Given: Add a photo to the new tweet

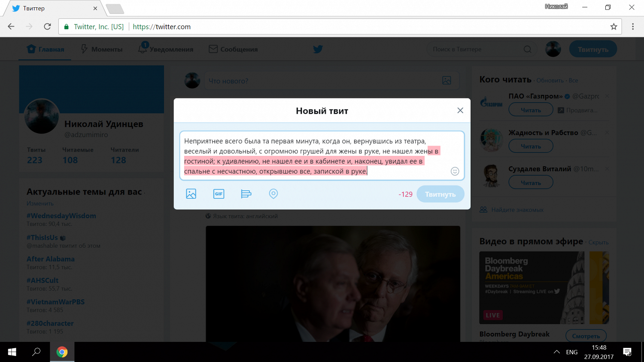Looking at the screenshot, I should pyautogui.click(x=191, y=194).
